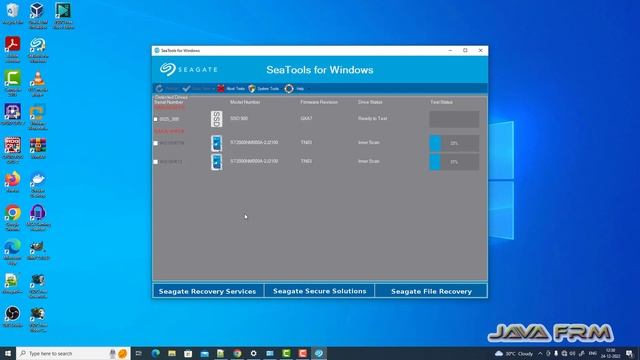Open Seagate Recovery Services
This screenshot has width=640, height=360.
click(207, 291)
